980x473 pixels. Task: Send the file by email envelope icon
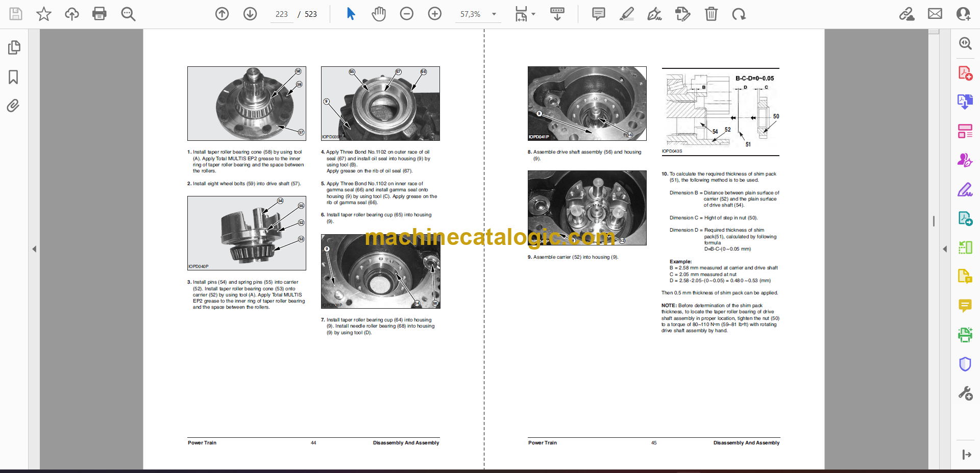pos(935,14)
